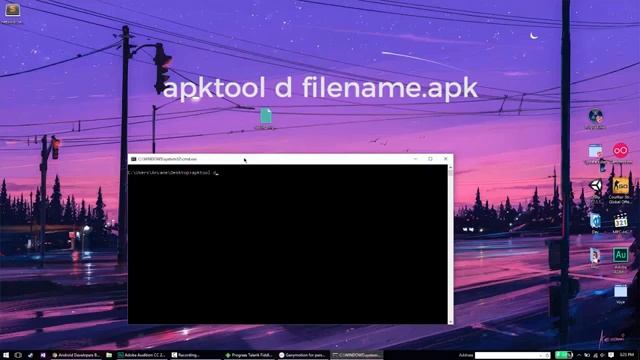Show hidden system tray icons chevron
The image size is (640, 360).
pos(579,355)
